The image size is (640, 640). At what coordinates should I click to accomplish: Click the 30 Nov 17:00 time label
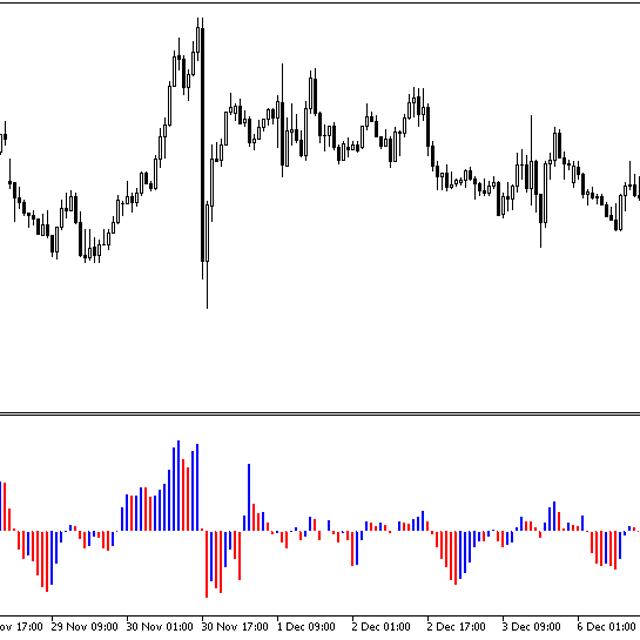[x=235, y=627]
